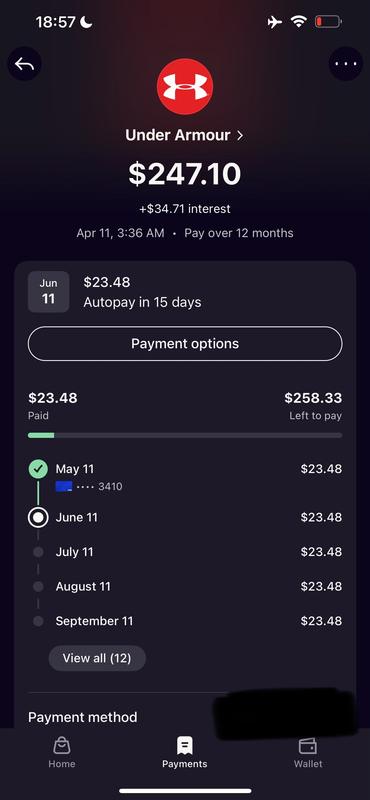Tap the blue card icon ending 3410
The height and width of the screenshot is (800, 370).
(64, 486)
